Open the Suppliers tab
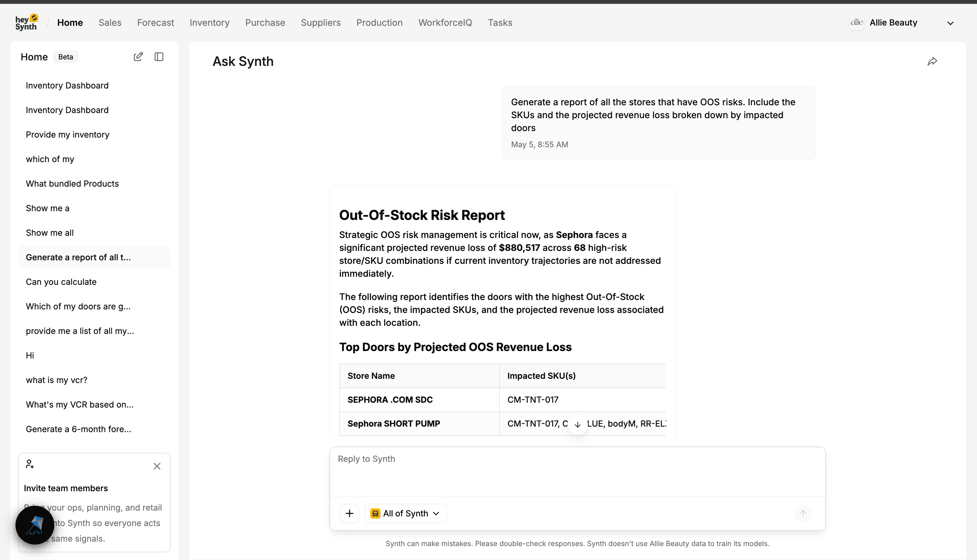977x560 pixels. pyautogui.click(x=320, y=23)
